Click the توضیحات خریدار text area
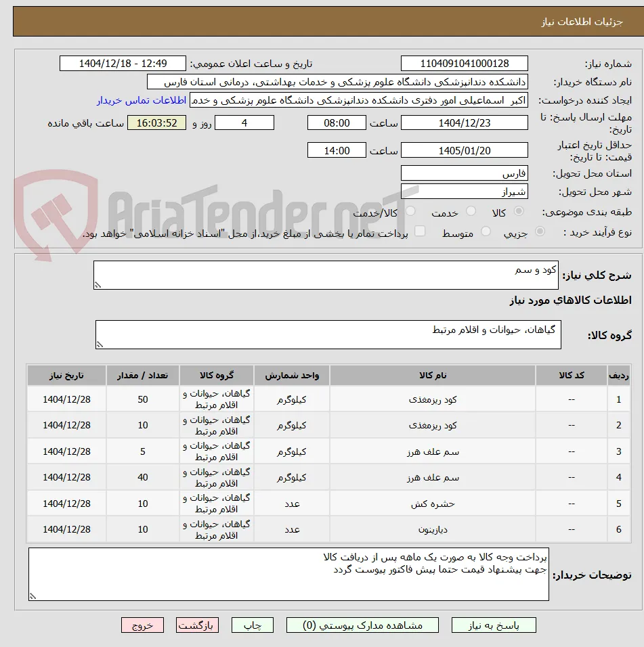Image resolution: width=644 pixels, height=647 pixels. pos(288,574)
